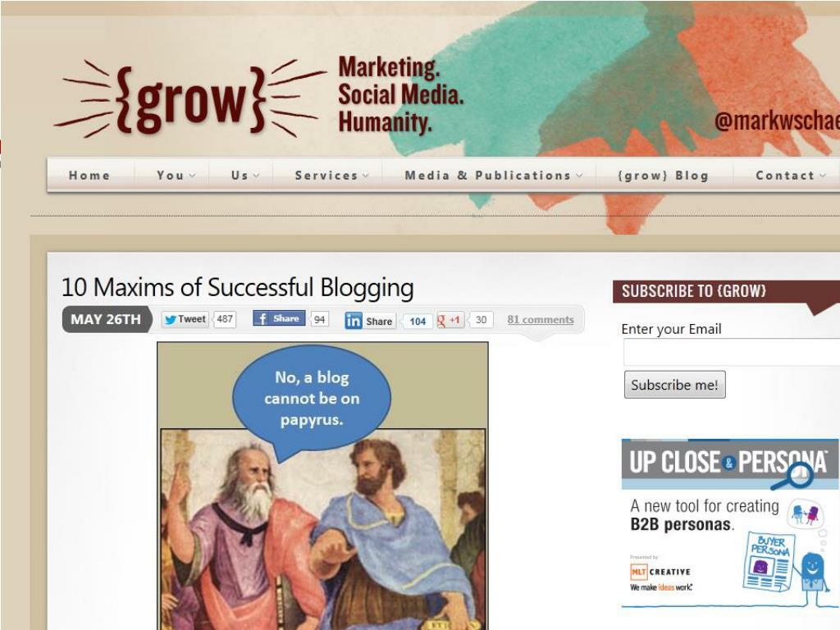Click the Facebook Share button
840x630 pixels.
click(279, 318)
